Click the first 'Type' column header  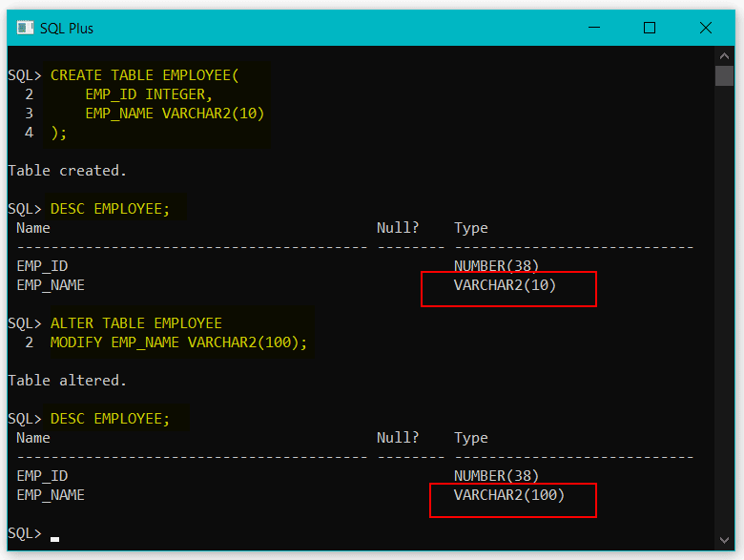tap(470, 228)
